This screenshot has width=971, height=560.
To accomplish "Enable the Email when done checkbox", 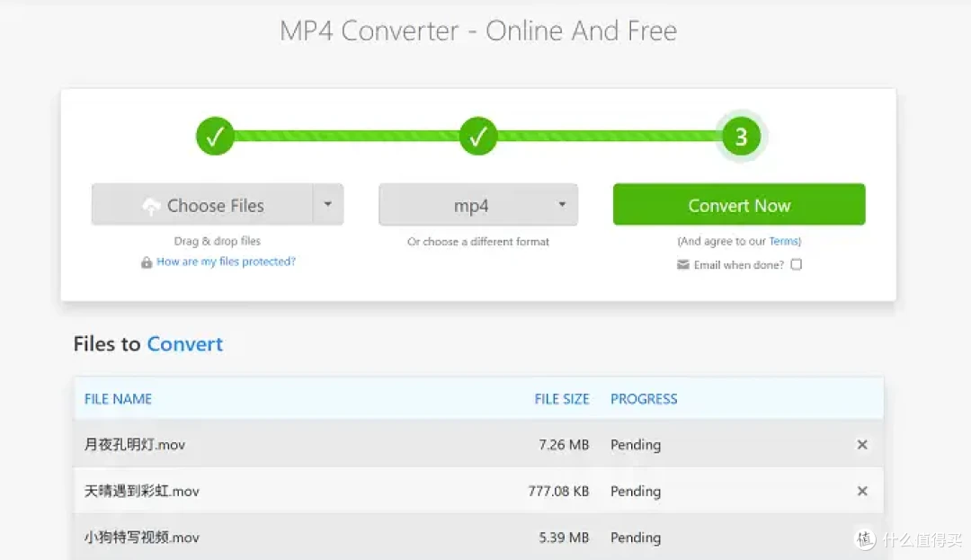I will click(797, 265).
